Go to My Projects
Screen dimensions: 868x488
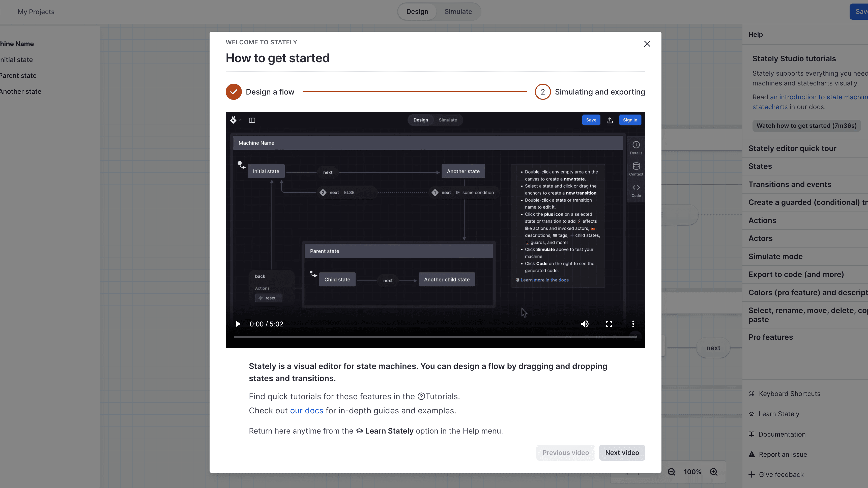point(36,12)
